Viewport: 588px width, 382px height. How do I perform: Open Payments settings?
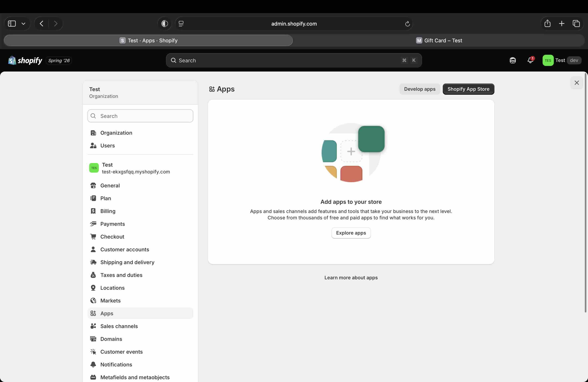(140, 224)
